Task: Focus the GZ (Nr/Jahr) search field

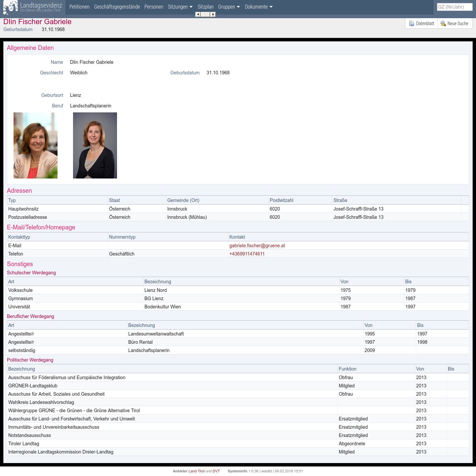Action: tap(455, 7)
